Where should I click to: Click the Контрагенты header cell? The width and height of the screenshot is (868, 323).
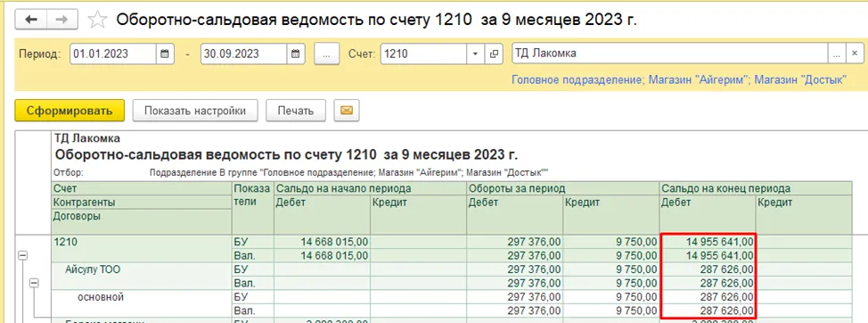coord(143,203)
